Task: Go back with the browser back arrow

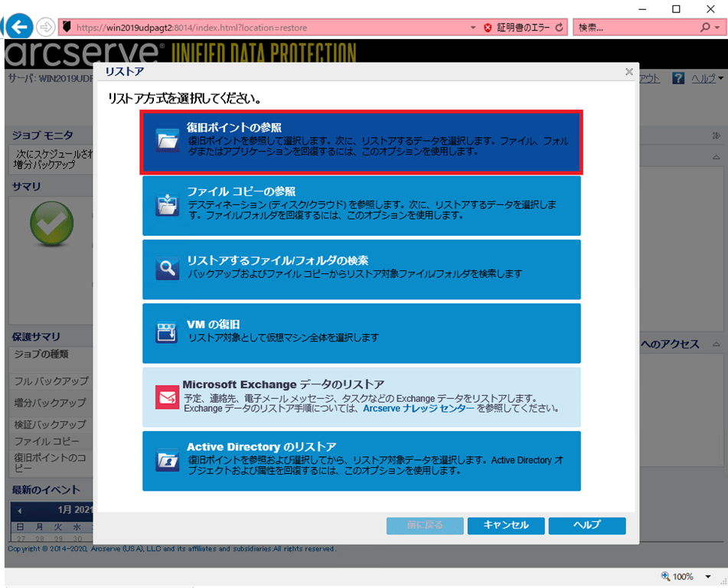Action: 19,27
